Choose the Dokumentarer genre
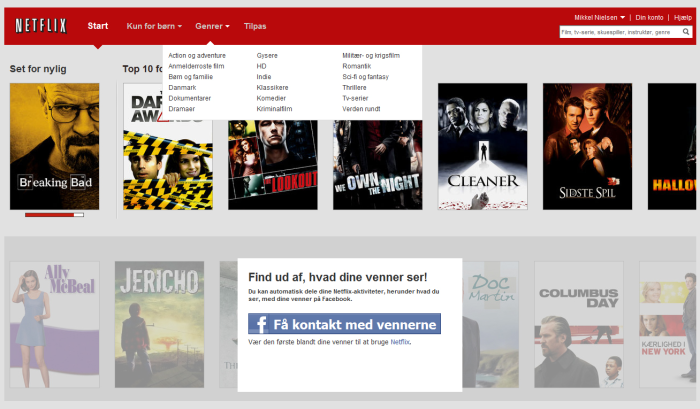700x409 pixels. (189, 98)
